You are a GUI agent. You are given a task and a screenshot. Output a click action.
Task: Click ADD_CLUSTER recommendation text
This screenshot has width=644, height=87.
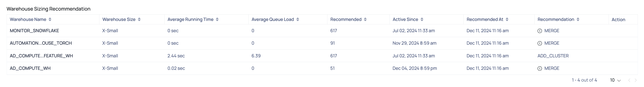553,56
